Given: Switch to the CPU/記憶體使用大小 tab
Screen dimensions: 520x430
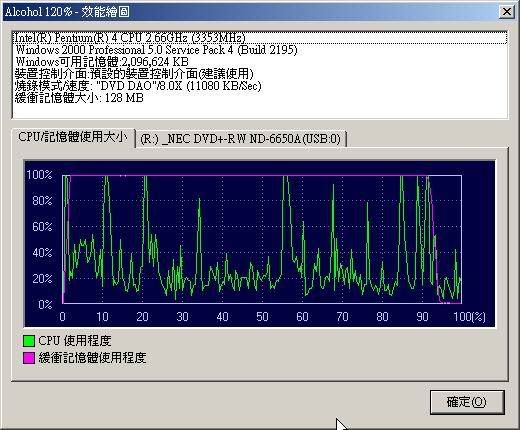Looking at the screenshot, I should (73, 137).
